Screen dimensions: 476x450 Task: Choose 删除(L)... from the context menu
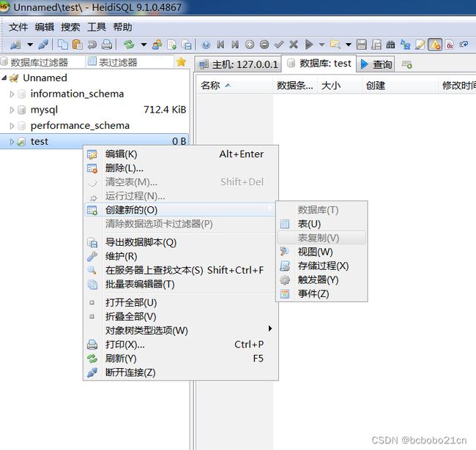(x=180, y=168)
